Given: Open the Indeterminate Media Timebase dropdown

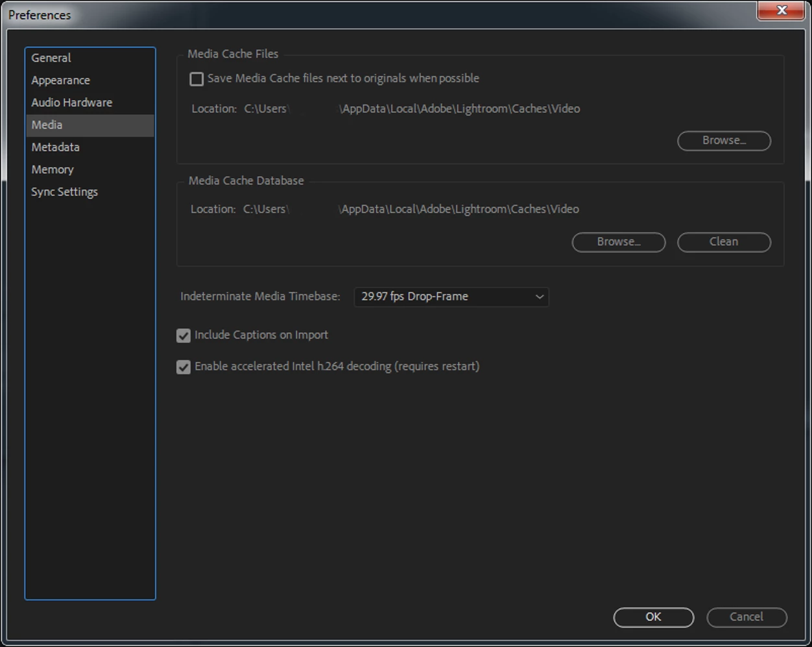Looking at the screenshot, I should (451, 297).
